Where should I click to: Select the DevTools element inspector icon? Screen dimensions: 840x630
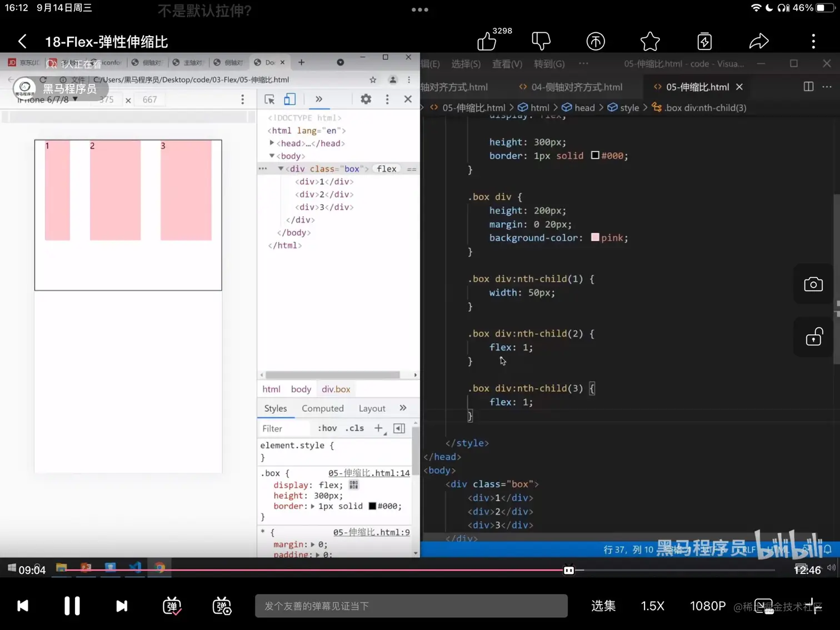[269, 99]
